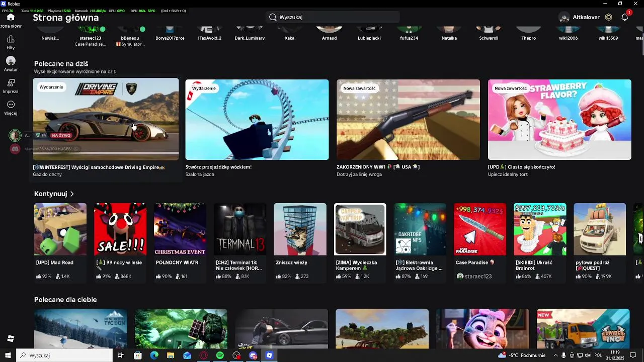644x362 pixels.
Task: Click the search magnifier icon
Action: tap(273, 17)
